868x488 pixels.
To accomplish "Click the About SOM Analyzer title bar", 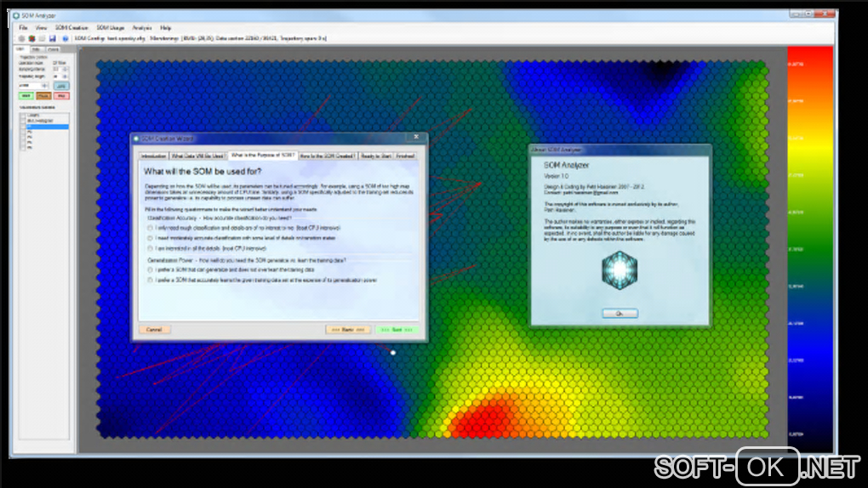I will 620,150.
